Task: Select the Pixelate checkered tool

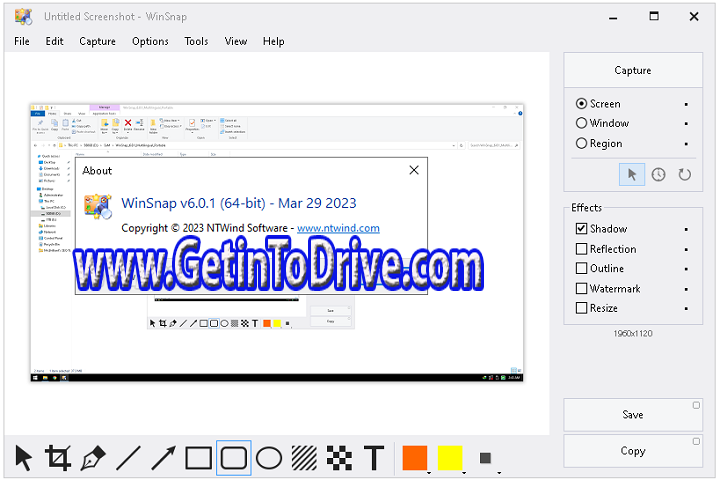Action: (x=339, y=458)
